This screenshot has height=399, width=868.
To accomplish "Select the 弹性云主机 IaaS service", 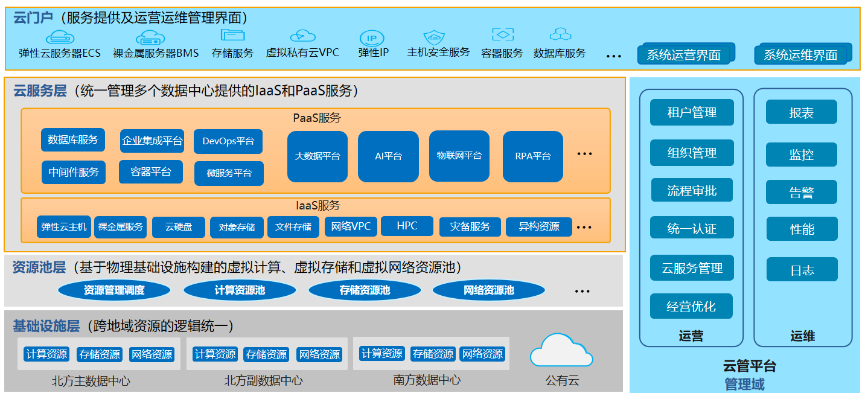I will 64,227.
